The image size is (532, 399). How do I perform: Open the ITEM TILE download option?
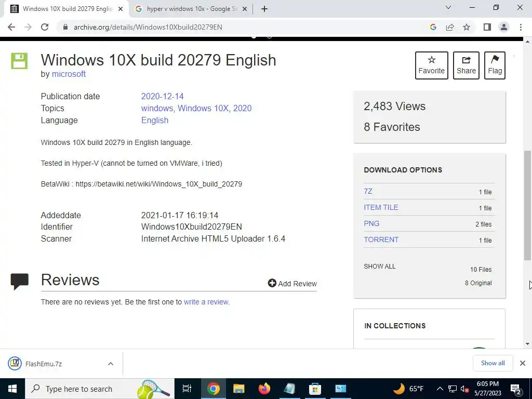[x=381, y=207]
